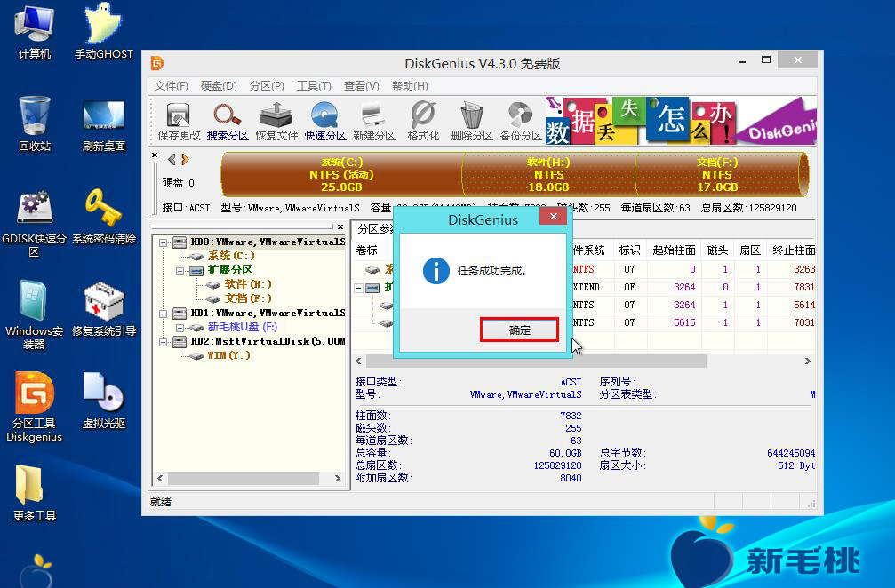This screenshot has height=588, width=895.
Task: Select WIM (Y:) in the disk tree
Action: click(228, 355)
